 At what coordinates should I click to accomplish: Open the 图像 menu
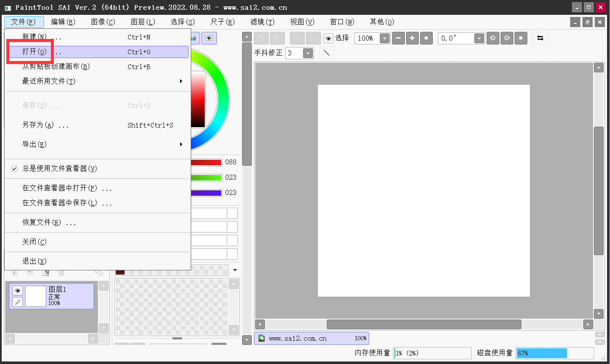(x=103, y=22)
